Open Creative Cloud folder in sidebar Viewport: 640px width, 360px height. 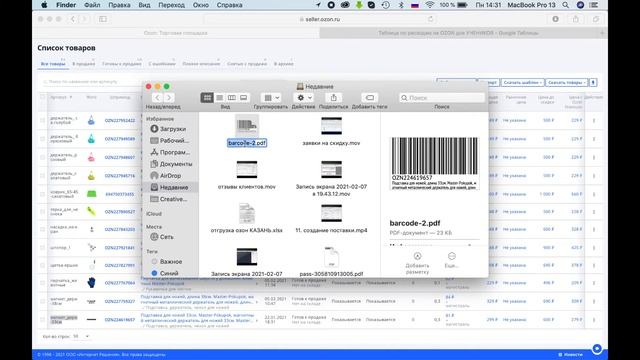click(x=168, y=199)
